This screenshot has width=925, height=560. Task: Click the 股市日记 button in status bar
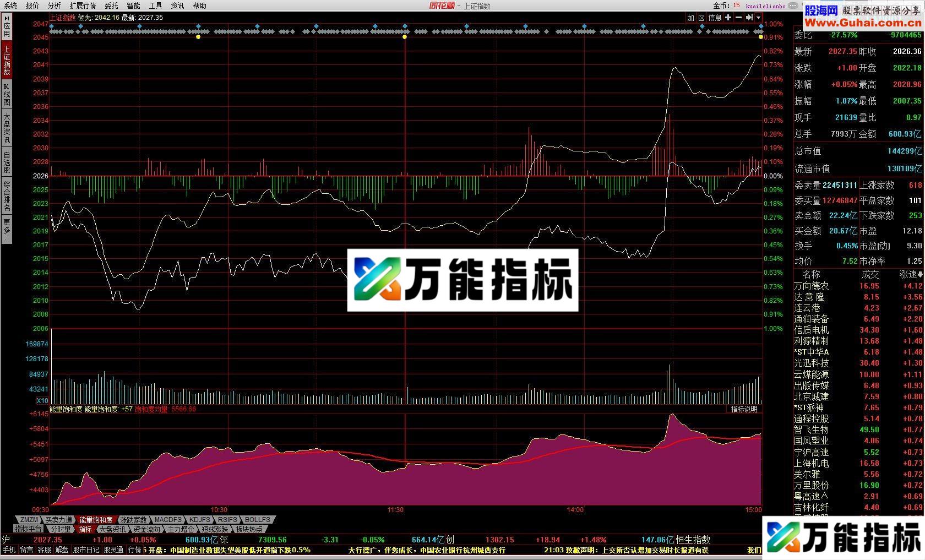(x=86, y=550)
